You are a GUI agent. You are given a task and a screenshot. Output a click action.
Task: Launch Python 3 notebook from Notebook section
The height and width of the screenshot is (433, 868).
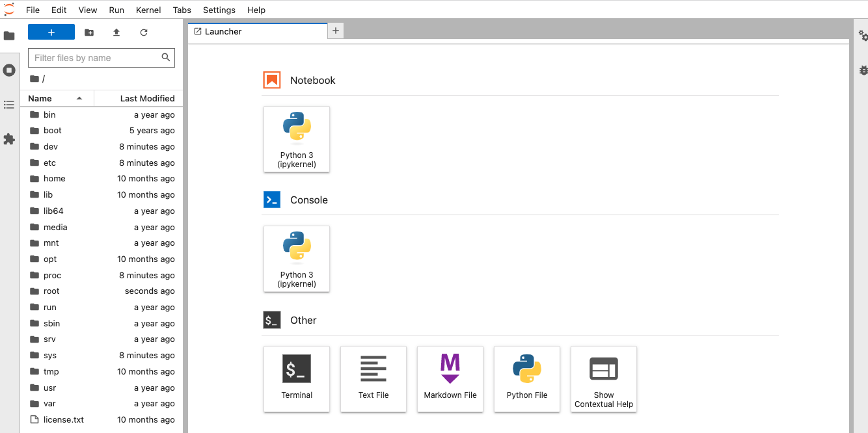point(297,139)
